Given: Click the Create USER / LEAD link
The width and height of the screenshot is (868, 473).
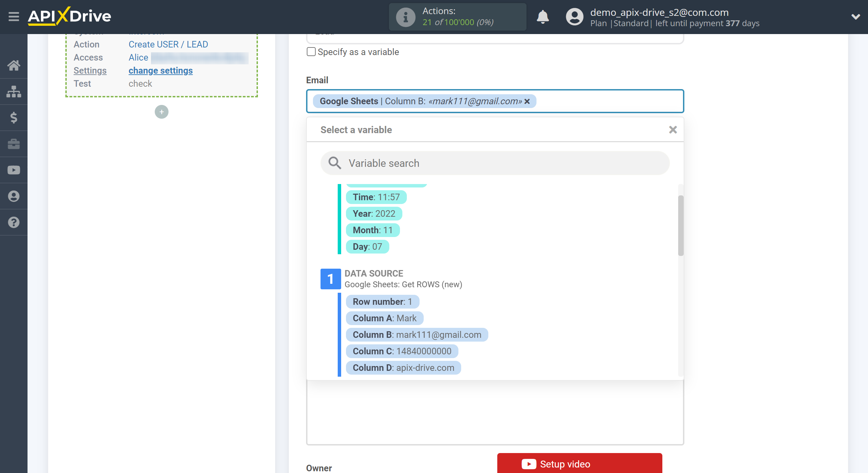Looking at the screenshot, I should tap(168, 44).
